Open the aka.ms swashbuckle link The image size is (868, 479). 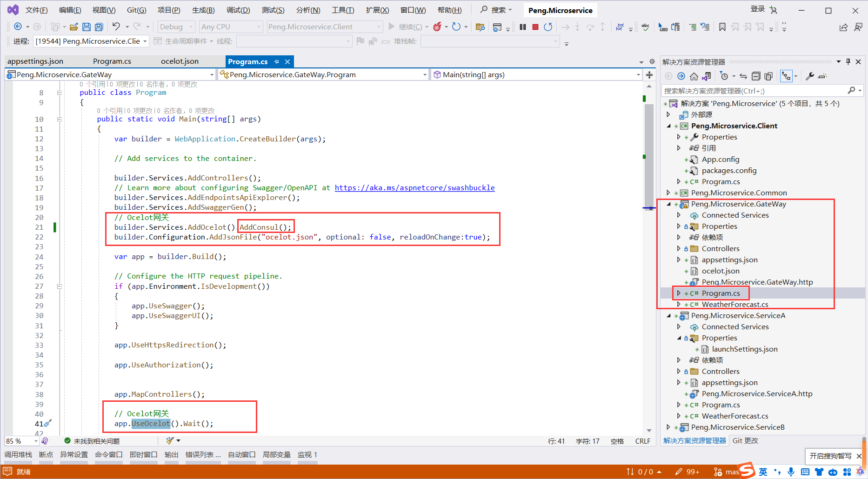(414, 188)
